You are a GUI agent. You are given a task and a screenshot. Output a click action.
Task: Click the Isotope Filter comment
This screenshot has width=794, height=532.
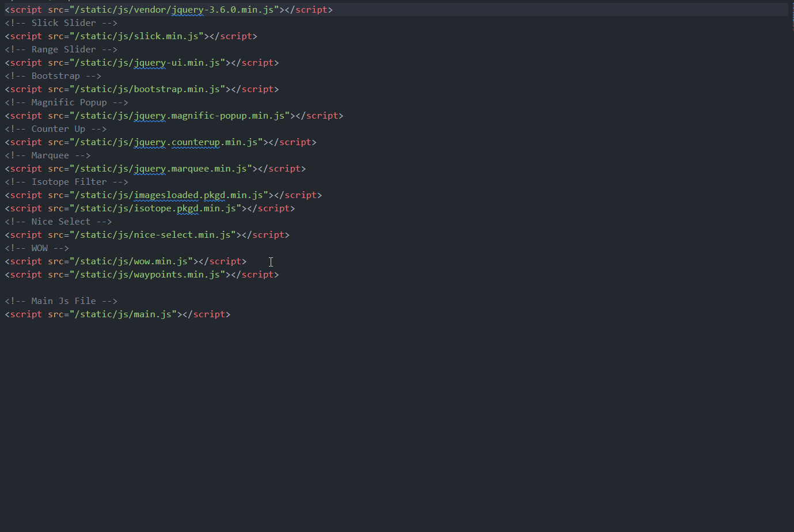66,182
